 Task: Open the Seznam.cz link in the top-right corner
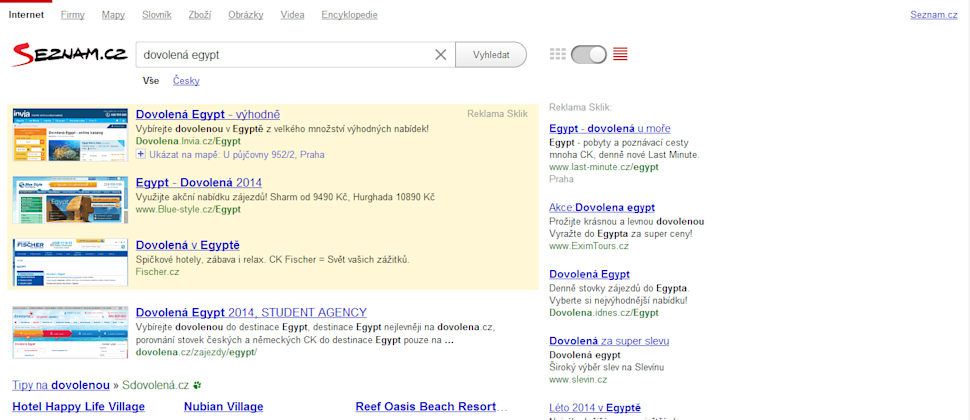pyautogui.click(x=934, y=15)
